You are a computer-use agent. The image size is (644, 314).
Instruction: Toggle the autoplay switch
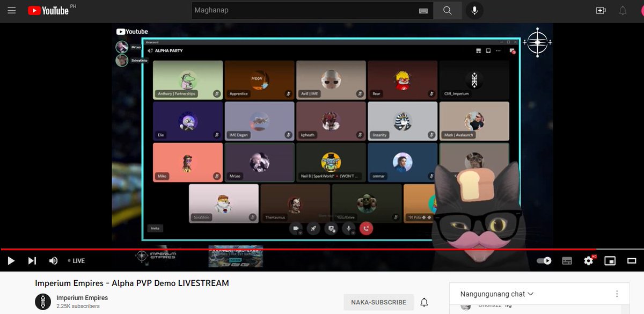click(544, 261)
